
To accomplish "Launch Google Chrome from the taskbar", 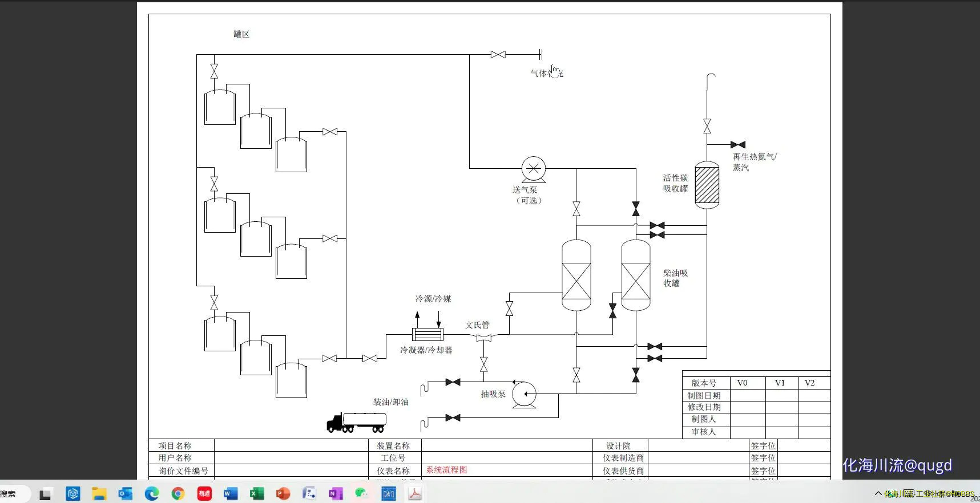I will tap(178, 494).
